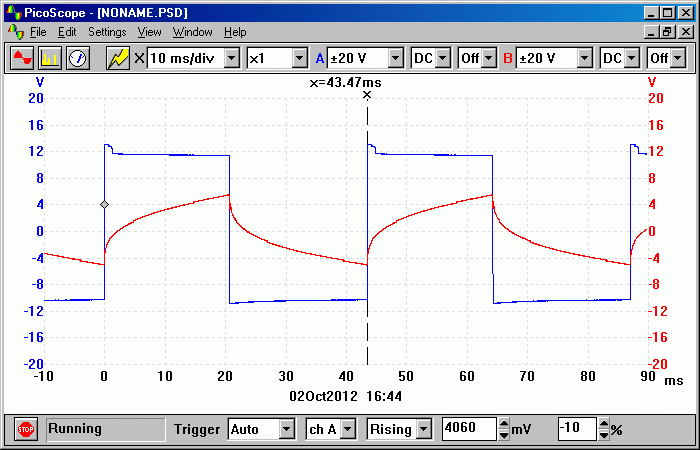Open the meter view icon
700x450 pixels.
(x=77, y=58)
